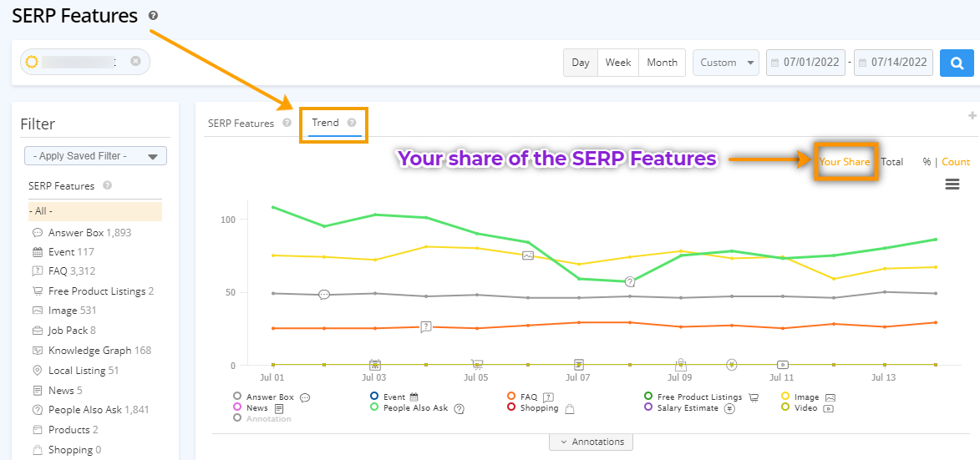The image size is (980, 460).
Task: Select the All filter row
Action: pos(95,211)
